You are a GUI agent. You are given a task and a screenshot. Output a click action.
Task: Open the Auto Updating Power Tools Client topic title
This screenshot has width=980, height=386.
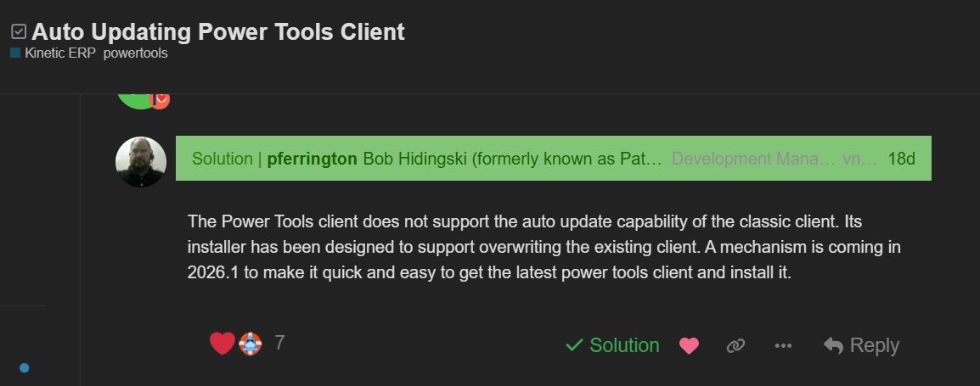pyautogui.click(x=218, y=32)
